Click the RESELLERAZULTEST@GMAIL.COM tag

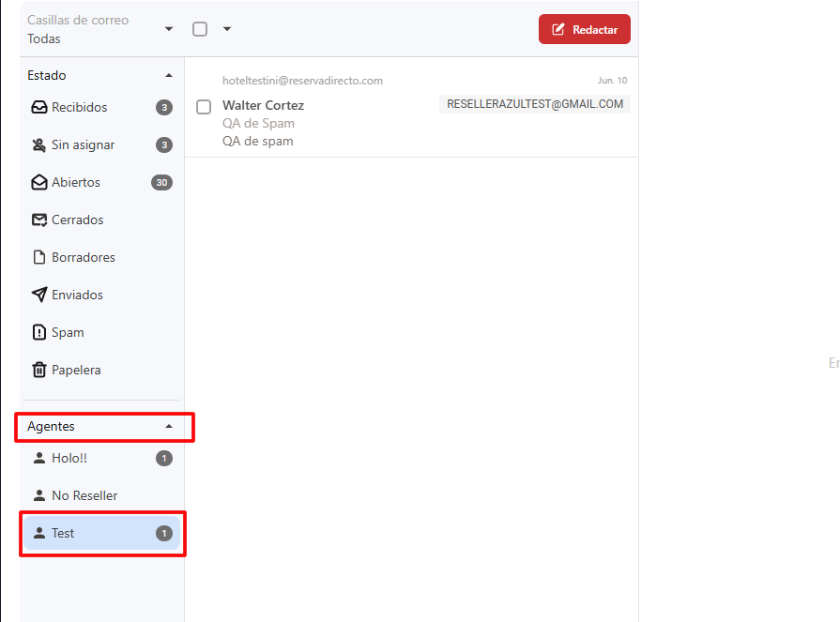pos(535,104)
